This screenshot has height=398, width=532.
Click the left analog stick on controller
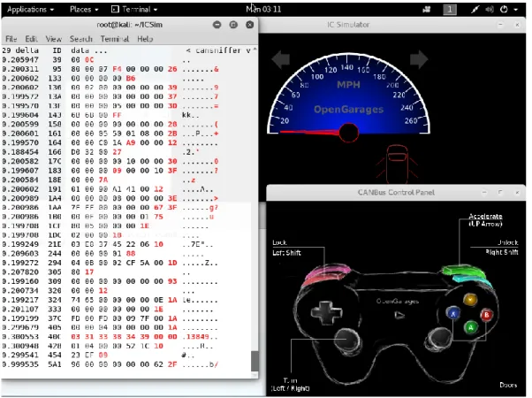(346, 340)
